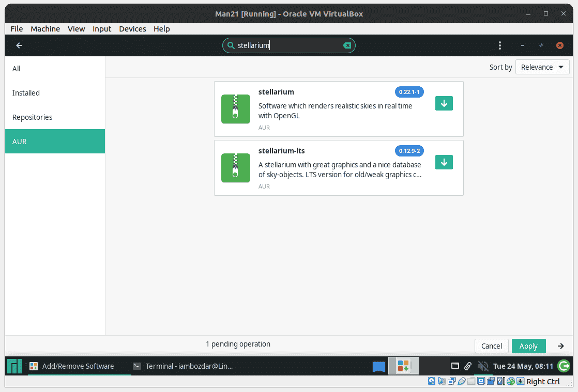Click VirtualBox mouse integration status icon
Viewport: 578px width, 392px height.
[511, 381]
